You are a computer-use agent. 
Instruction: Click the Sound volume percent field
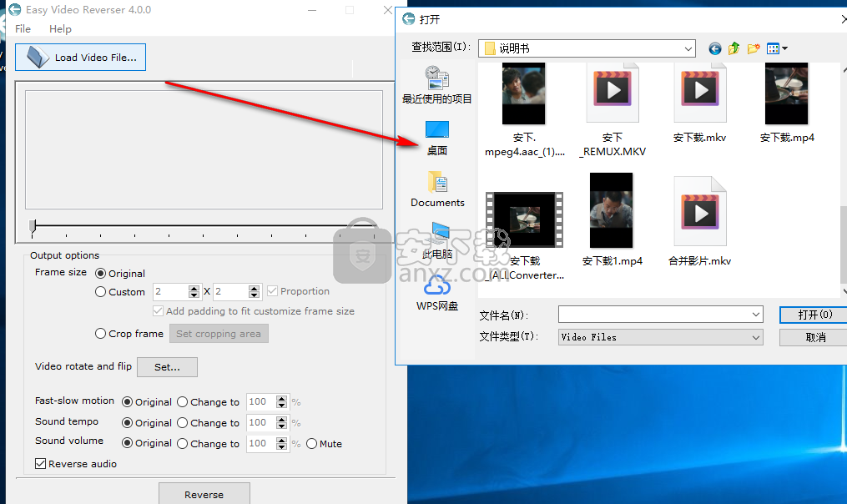(x=261, y=443)
